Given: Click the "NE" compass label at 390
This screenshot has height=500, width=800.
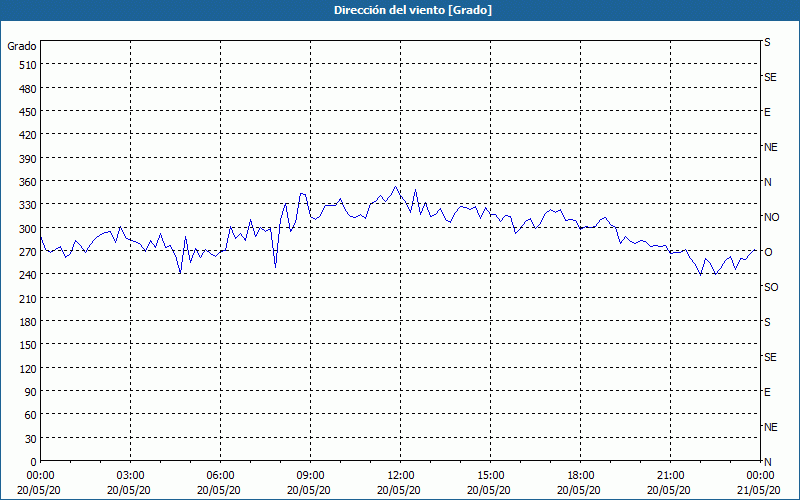Looking at the screenshot, I should [771, 147].
